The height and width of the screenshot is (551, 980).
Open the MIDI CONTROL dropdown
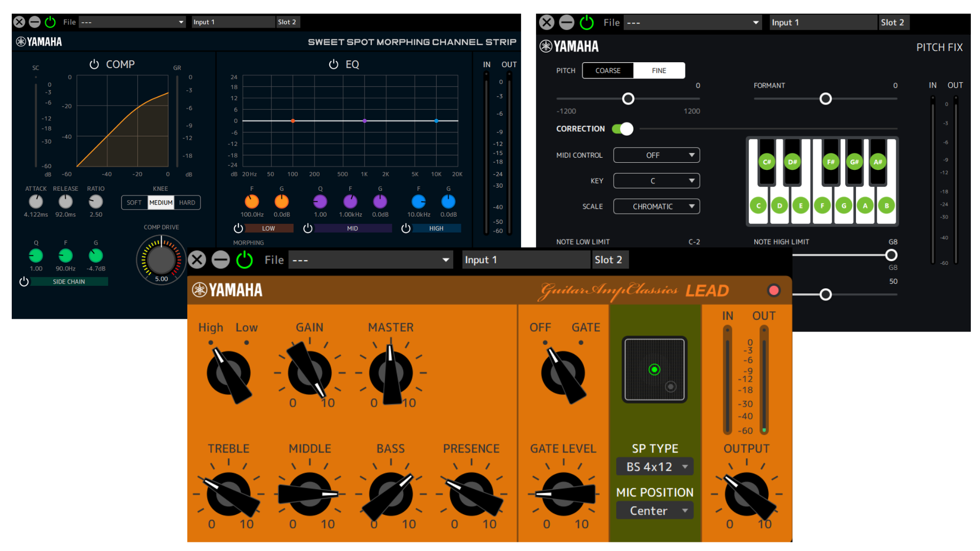(x=656, y=155)
